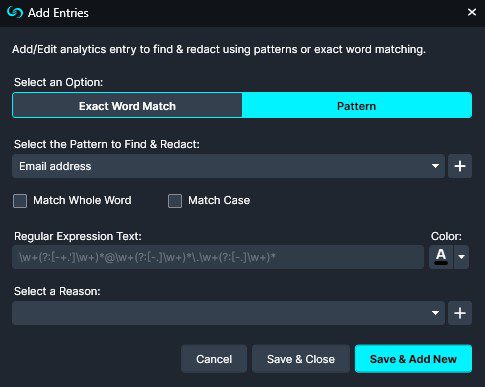Click the application logo in the title bar
Viewport: 485px width, 387px height.
[15, 13]
